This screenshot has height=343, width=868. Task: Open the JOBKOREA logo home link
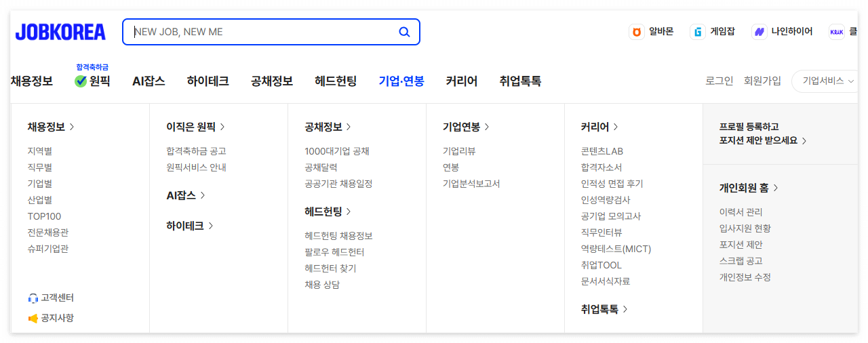pyautogui.click(x=60, y=32)
